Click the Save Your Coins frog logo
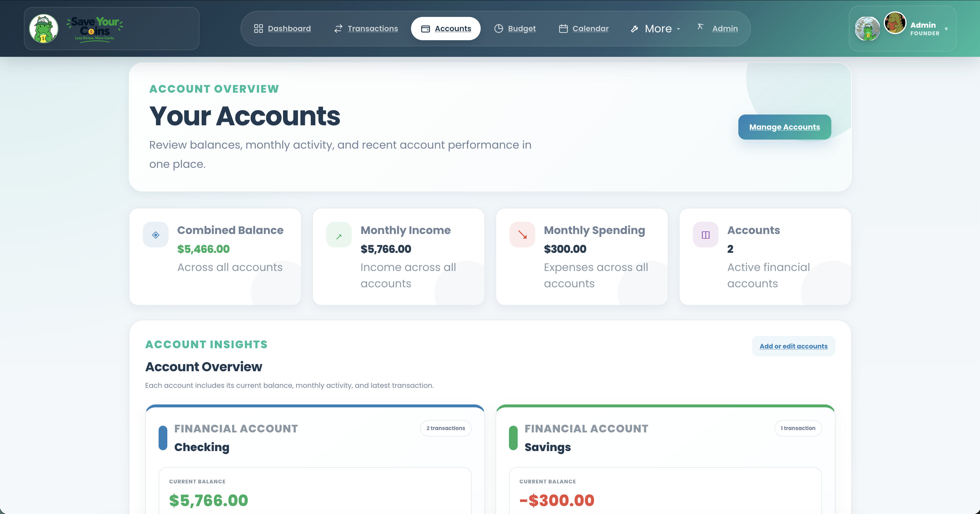 44,29
